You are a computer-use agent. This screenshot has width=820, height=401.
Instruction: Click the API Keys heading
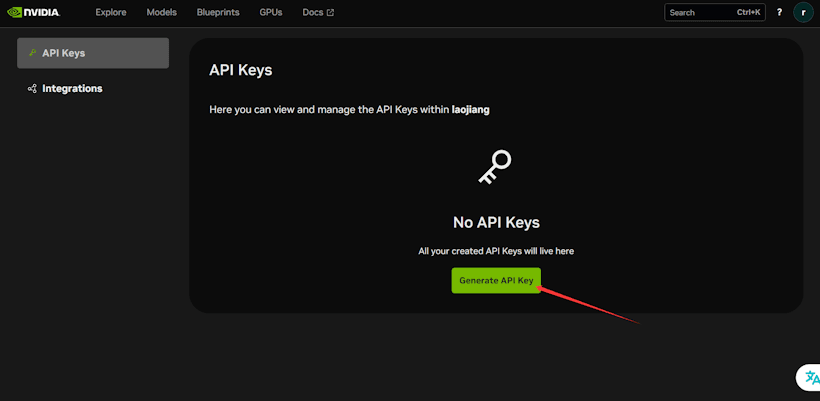click(x=241, y=70)
